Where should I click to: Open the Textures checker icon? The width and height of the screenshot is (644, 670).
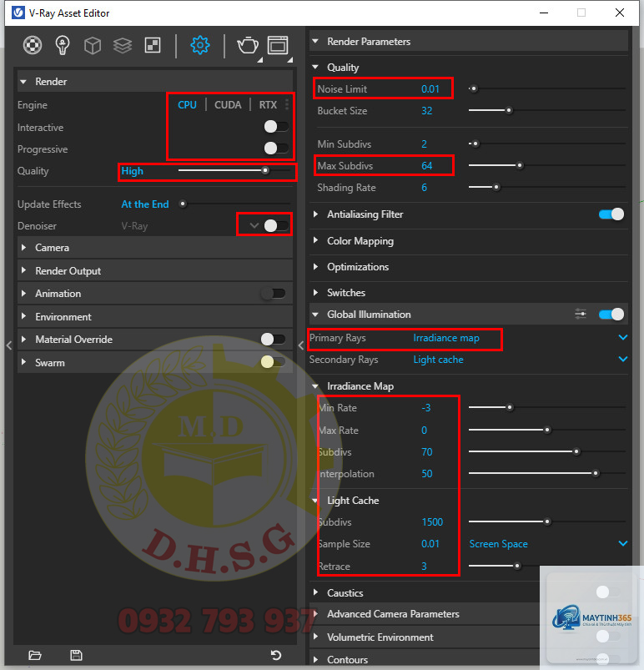(153, 45)
